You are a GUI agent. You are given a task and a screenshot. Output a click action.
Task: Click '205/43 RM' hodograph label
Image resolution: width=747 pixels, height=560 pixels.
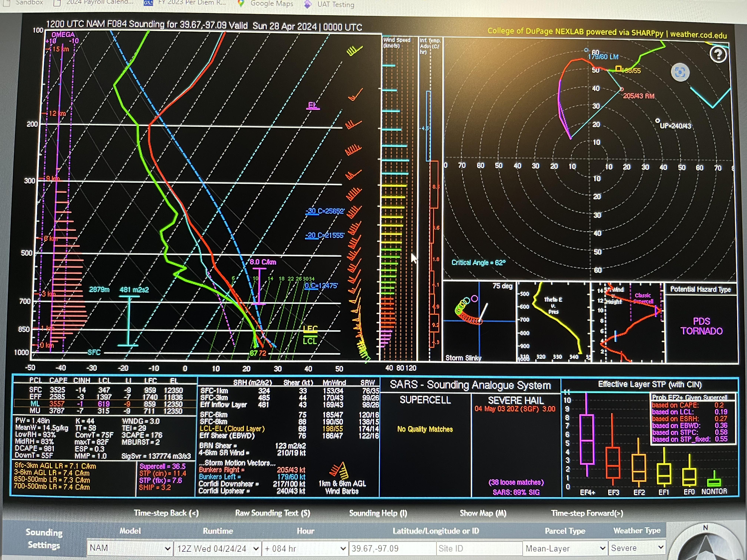pos(639,96)
